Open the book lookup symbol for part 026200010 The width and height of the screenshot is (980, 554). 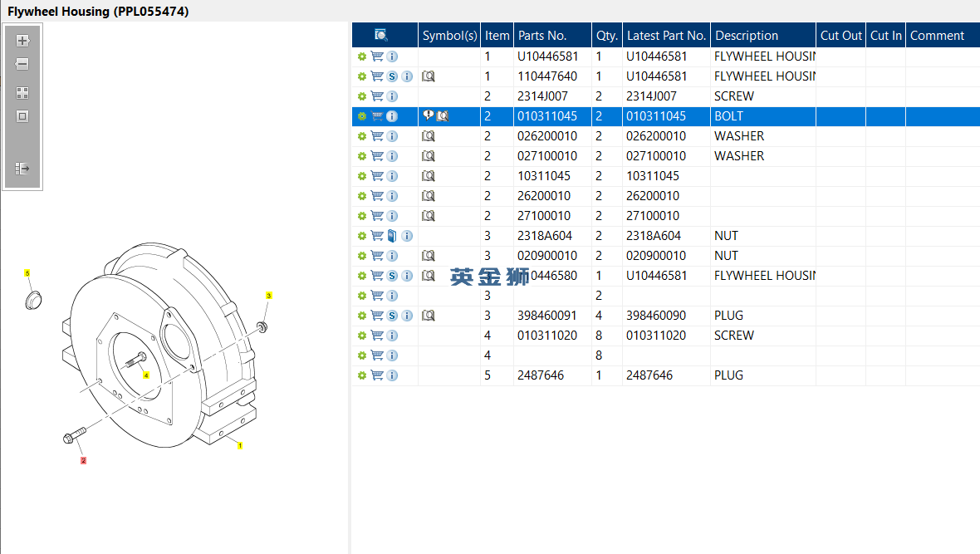(428, 136)
